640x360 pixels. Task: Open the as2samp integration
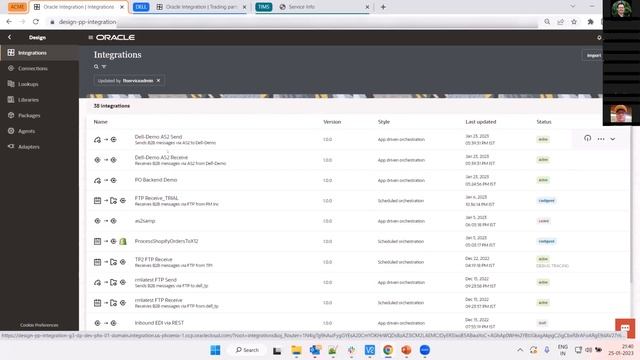(145, 221)
